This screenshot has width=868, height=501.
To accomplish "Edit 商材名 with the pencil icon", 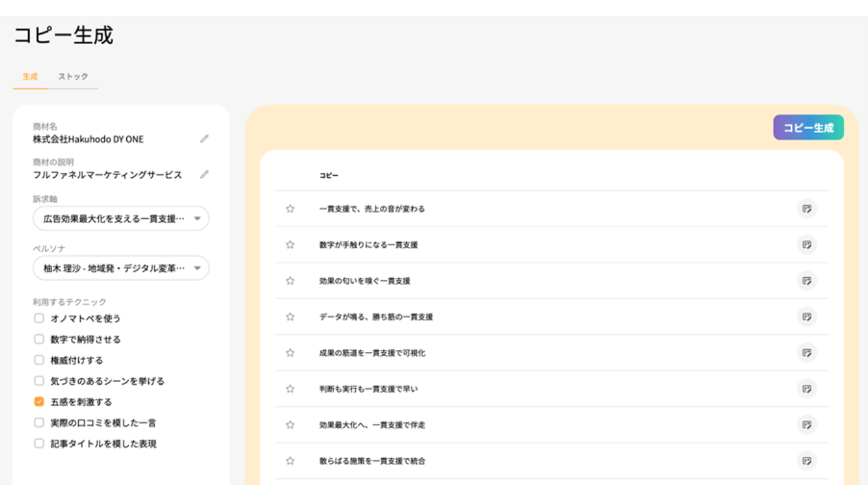I will 204,139.
